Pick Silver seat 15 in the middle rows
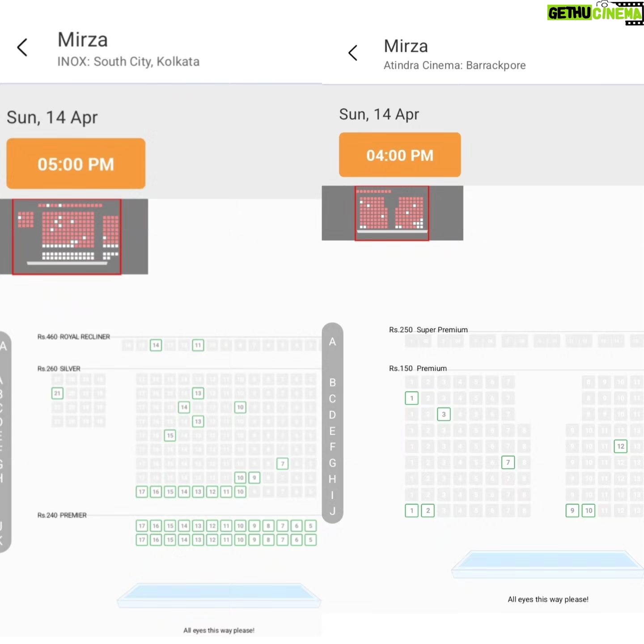The image size is (644, 644). tap(170, 436)
